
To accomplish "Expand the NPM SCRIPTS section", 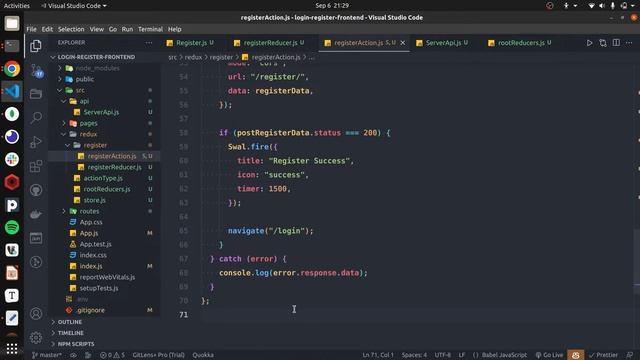I will coord(76,344).
